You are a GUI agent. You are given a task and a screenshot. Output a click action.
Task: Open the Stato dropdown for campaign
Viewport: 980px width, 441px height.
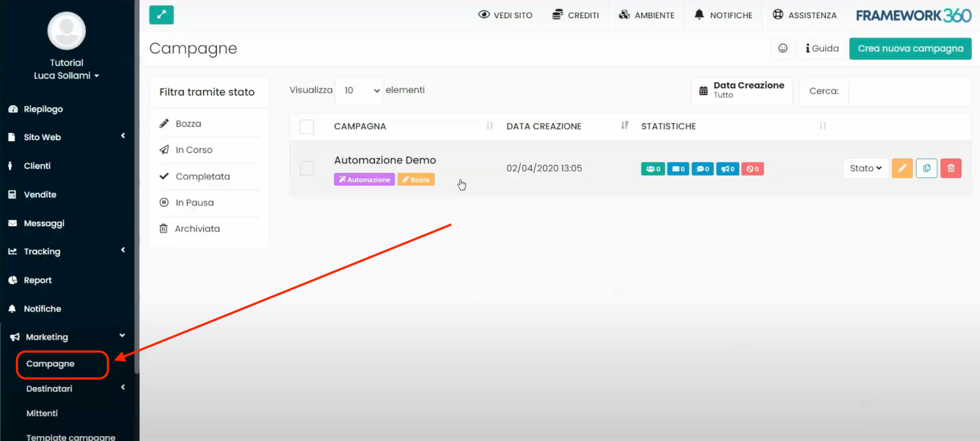[865, 168]
